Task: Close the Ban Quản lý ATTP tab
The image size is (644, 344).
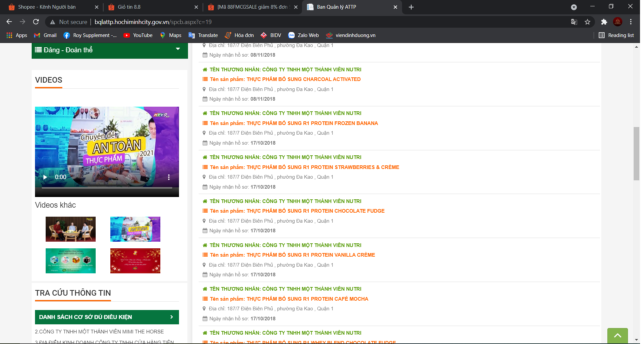Action: (395, 7)
